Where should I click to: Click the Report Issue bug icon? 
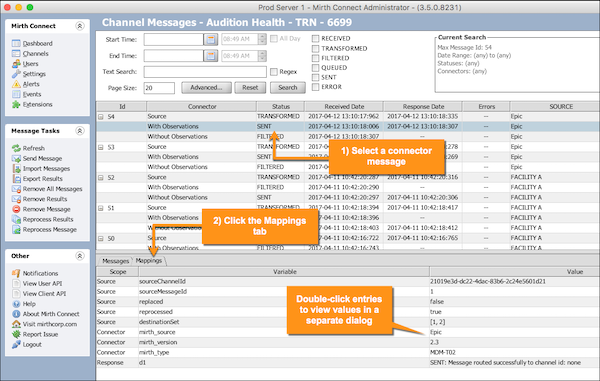pos(16,334)
